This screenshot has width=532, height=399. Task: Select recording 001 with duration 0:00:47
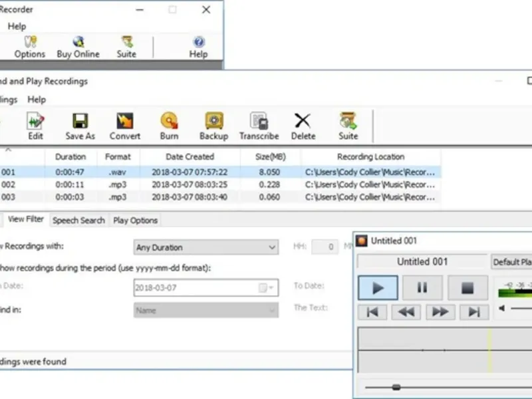pos(220,172)
